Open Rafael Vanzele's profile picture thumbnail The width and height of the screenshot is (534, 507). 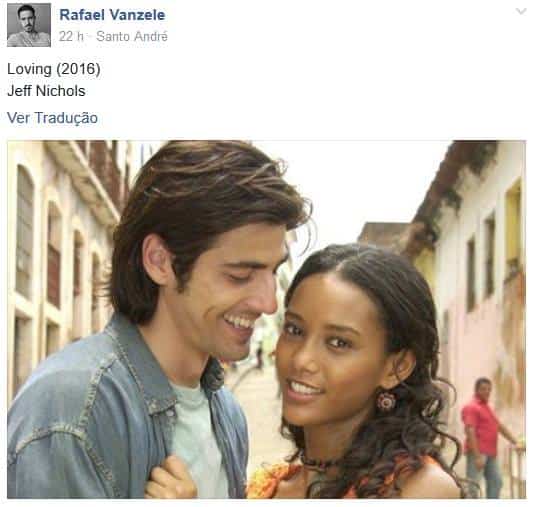tap(29, 25)
